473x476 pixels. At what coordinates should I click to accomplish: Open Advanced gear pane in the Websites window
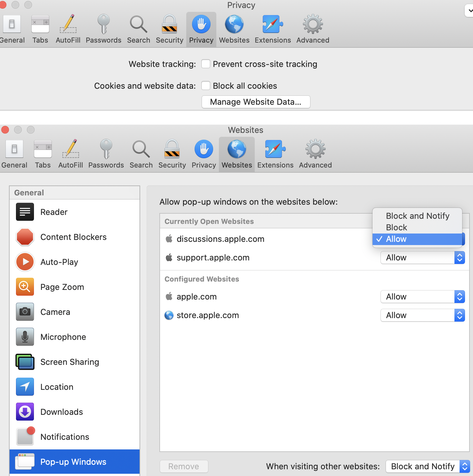(316, 154)
